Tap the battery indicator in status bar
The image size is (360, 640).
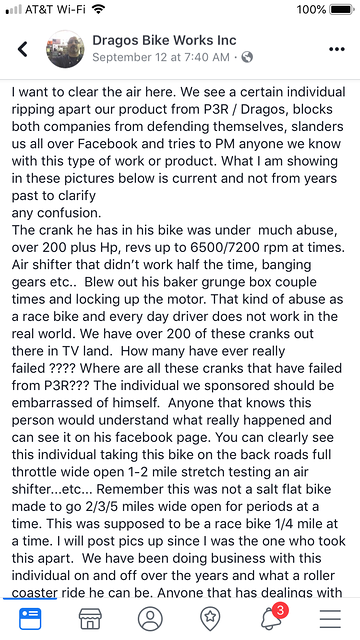point(342,10)
